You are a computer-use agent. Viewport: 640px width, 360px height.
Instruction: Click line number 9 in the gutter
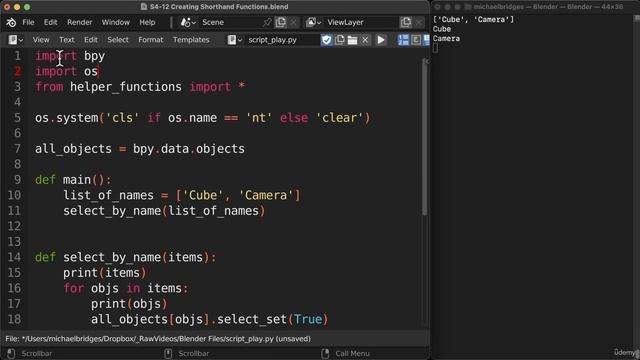click(x=18, y=180)
